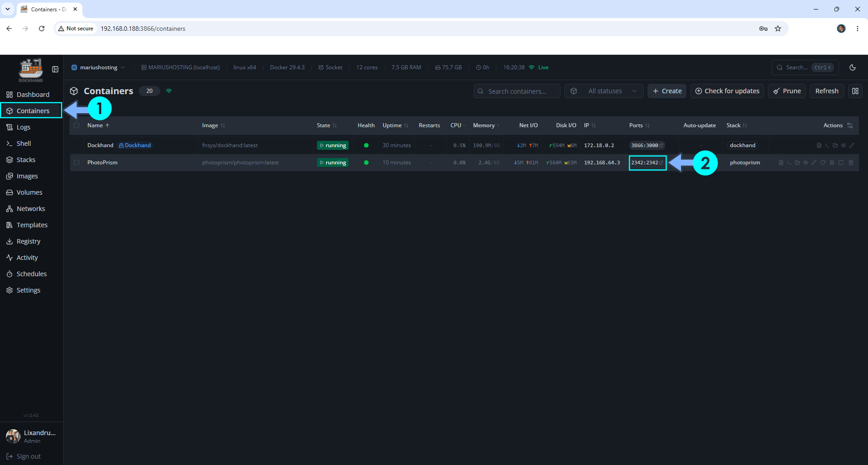Navigate to Stacks in the sidebar
Screen dimensions: 868x465
click(x=32, y=160)
